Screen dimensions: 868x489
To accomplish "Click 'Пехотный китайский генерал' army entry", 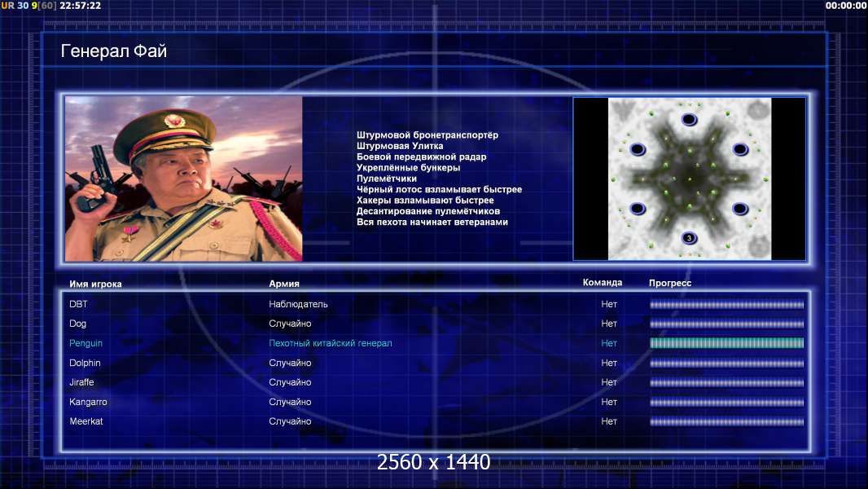I will point(331,343).
